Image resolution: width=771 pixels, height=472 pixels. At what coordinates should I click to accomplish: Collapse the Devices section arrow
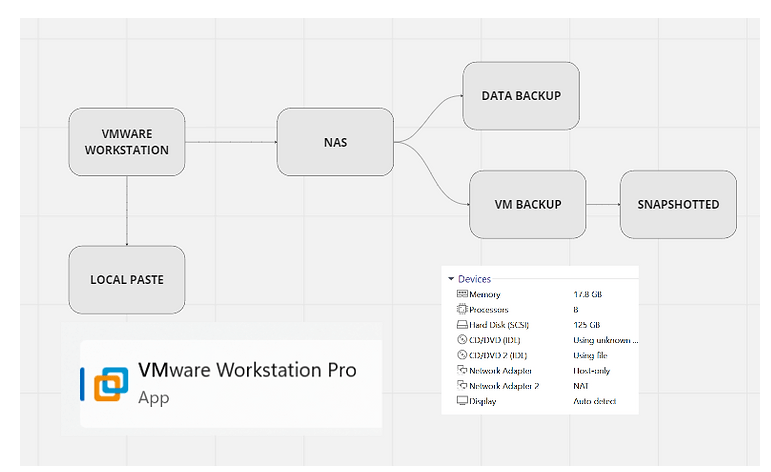tap(451, 279)
